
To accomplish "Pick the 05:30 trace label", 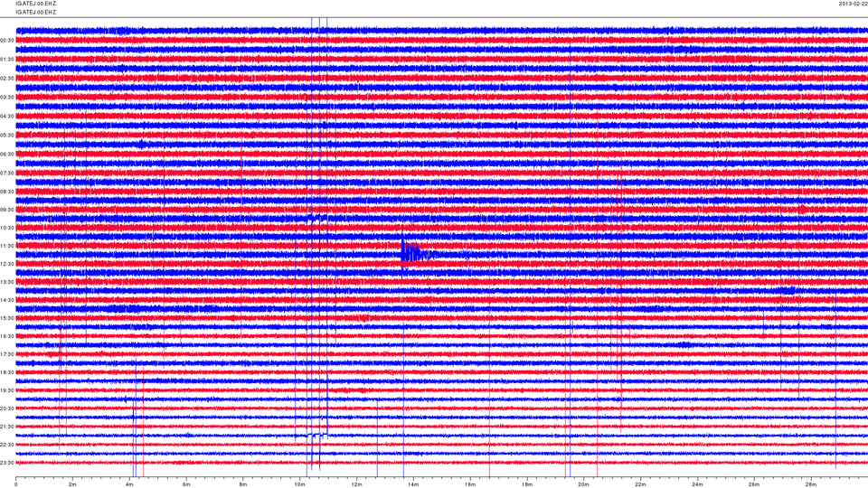I will (x=7, y=135).
